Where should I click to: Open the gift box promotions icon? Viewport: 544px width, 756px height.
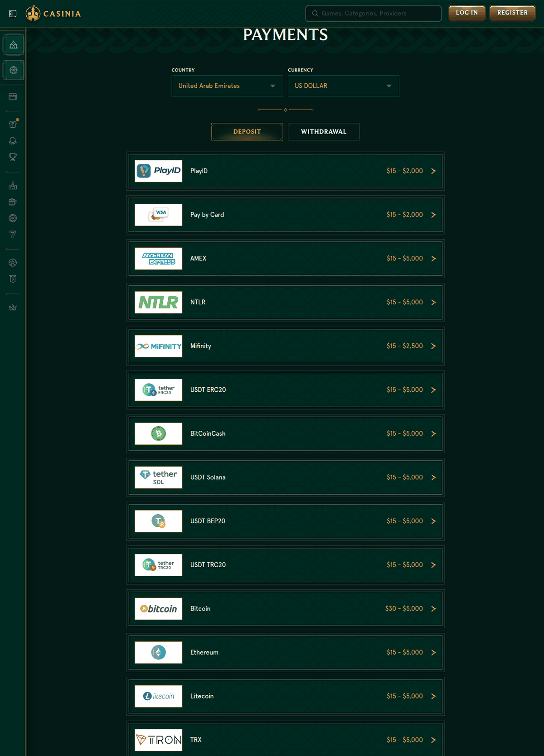coord(13,125)
